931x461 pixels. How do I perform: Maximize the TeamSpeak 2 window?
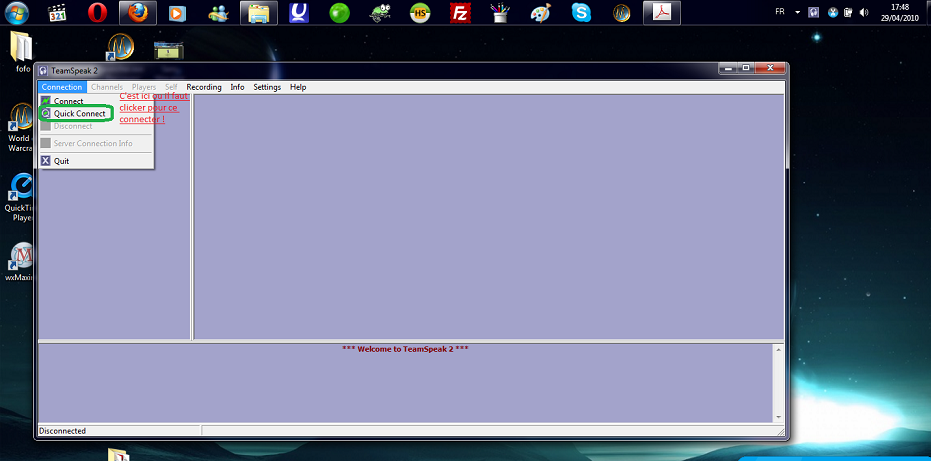click(x=746, y=68)
